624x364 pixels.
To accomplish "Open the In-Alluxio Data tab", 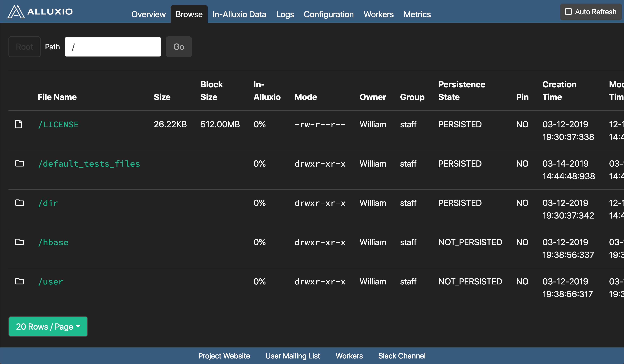I will coord(239,14).
